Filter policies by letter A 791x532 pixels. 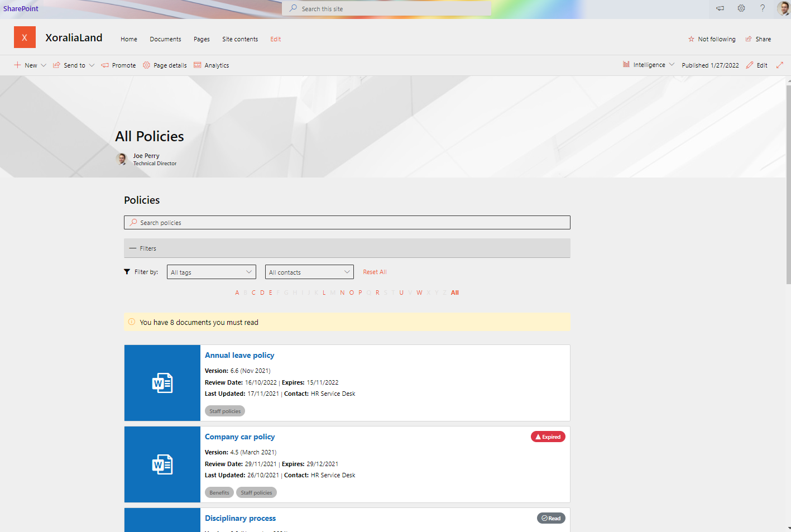(237, 293)
